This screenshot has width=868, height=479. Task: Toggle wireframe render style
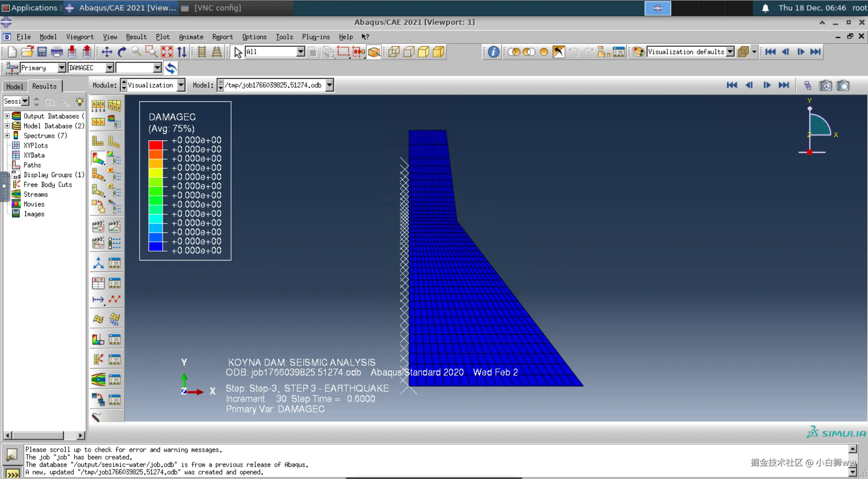point(394,52)
